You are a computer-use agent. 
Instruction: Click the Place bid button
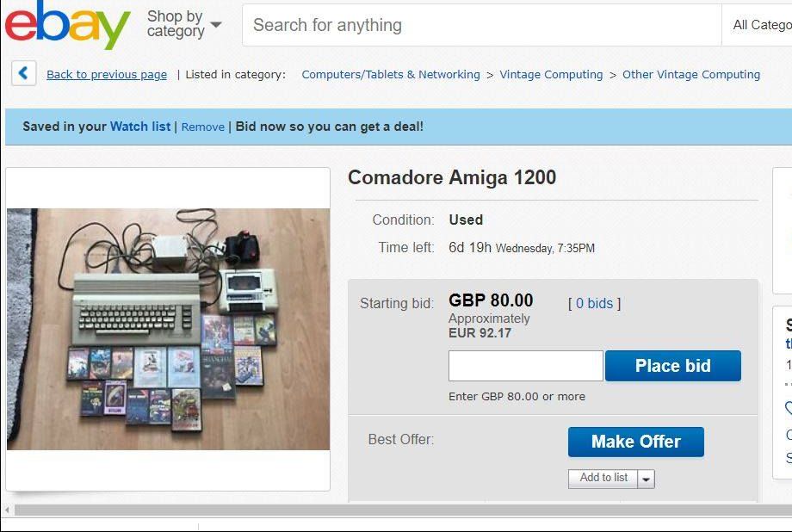coord(673,366)
